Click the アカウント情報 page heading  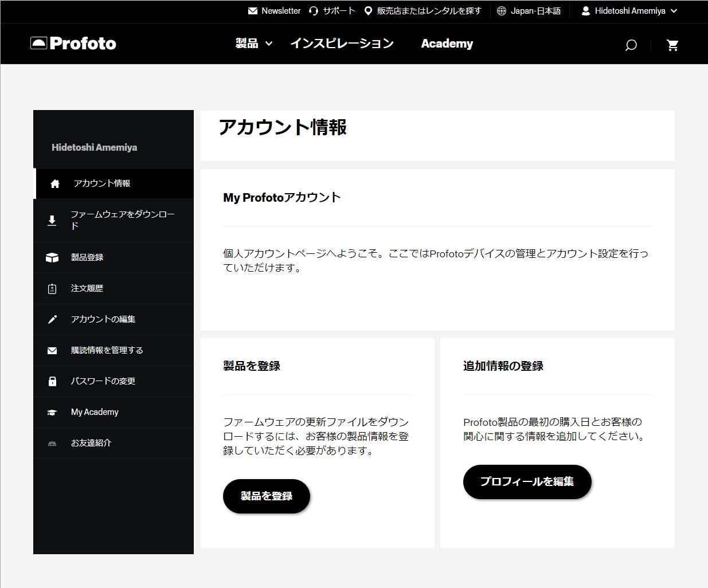click(283, 127)
